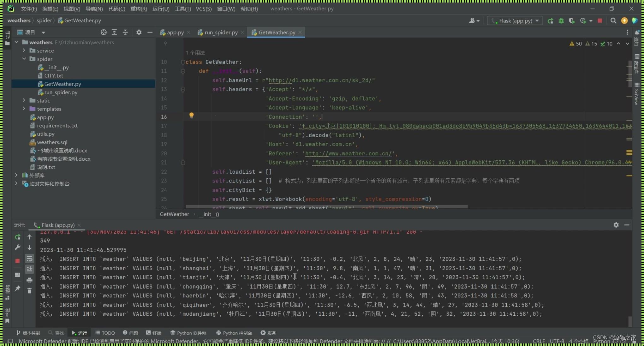Open Search Everywhere magnifier icon
644x346 pixels.
(613, 21)
